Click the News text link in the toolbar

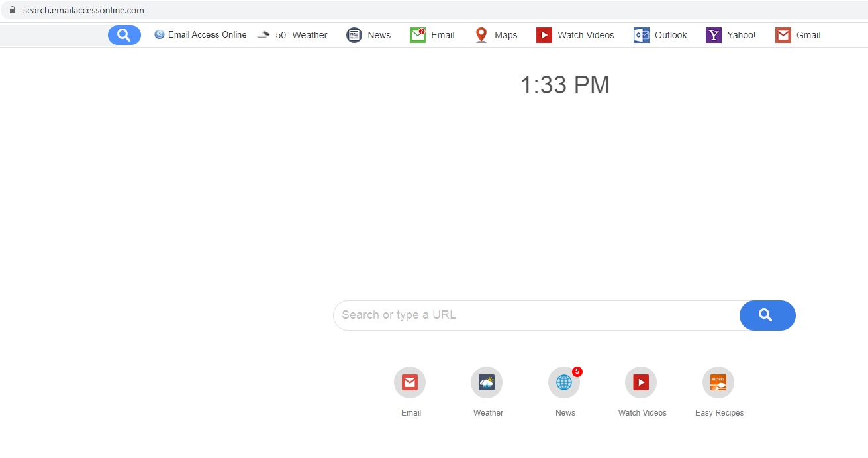(379, 35)
